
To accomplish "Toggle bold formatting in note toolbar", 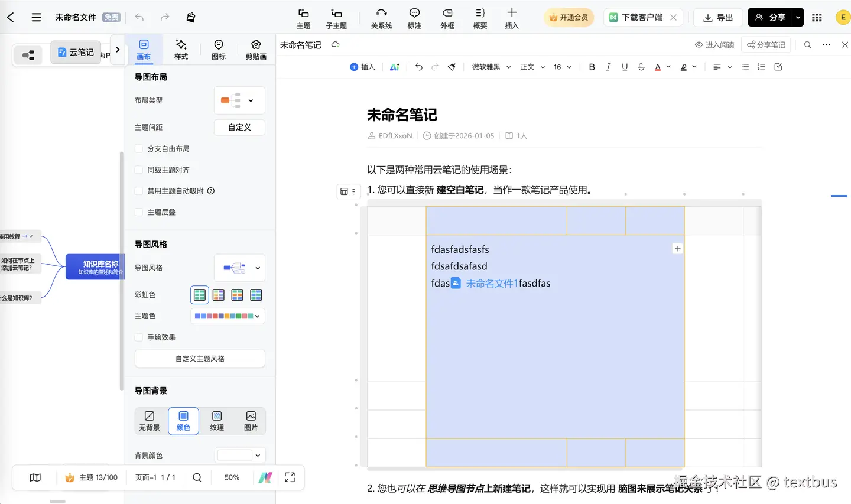I will coord(592,67).
